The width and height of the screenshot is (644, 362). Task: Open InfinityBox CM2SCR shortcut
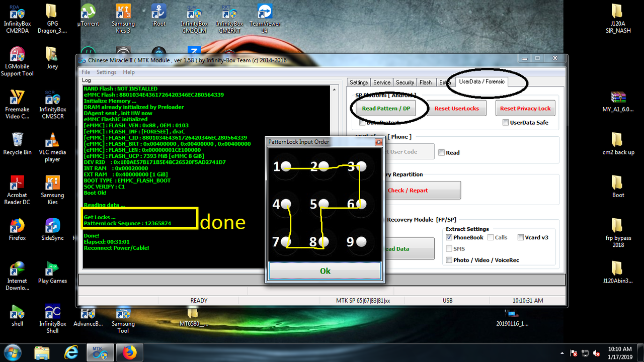pos(52,104)
